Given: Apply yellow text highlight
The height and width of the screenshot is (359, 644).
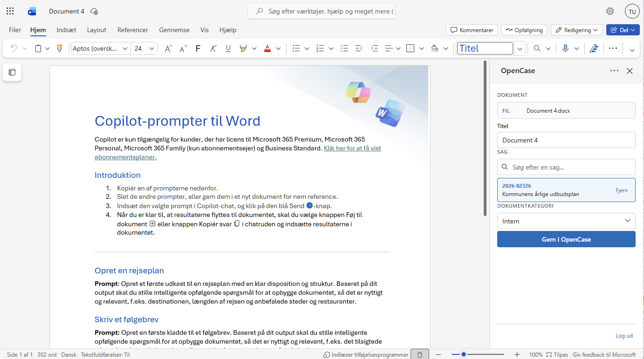Looking at the screenshot, I should coord(243,48).
